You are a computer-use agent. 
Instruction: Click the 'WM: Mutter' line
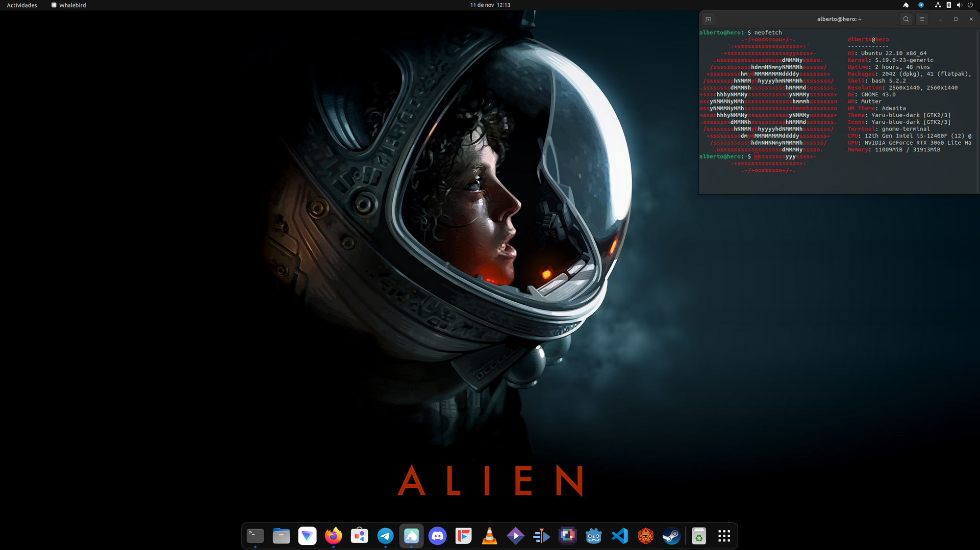click(x=864, y=101)
